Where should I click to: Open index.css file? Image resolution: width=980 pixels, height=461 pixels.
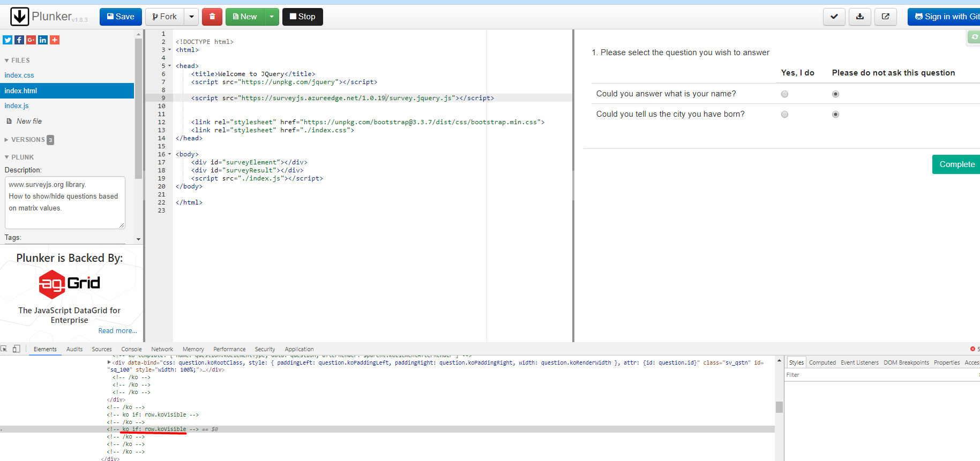pyautogui.click(x=19, y=75)
